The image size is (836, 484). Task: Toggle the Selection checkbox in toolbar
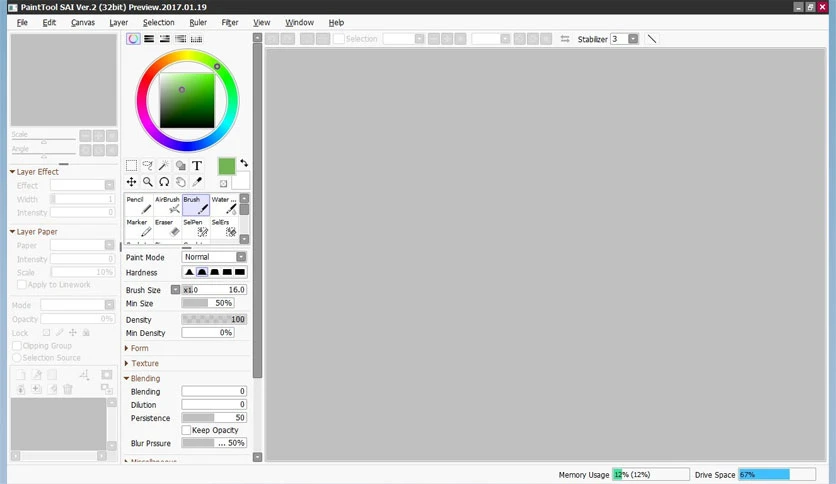[x=339, y=39]
